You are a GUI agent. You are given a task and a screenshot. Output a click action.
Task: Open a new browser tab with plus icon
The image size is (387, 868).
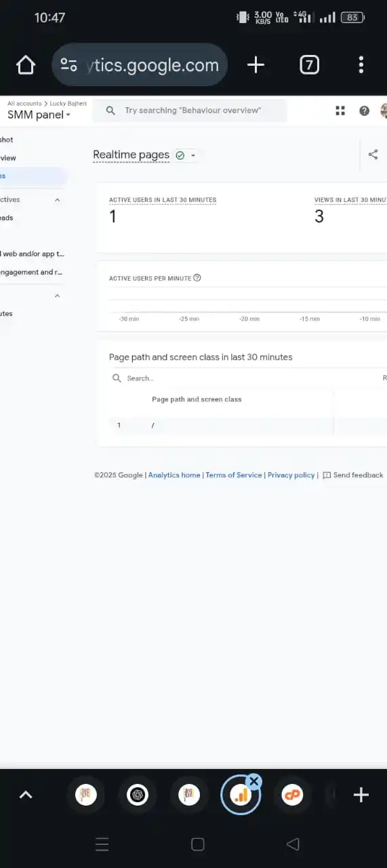(x=256, y=65)
